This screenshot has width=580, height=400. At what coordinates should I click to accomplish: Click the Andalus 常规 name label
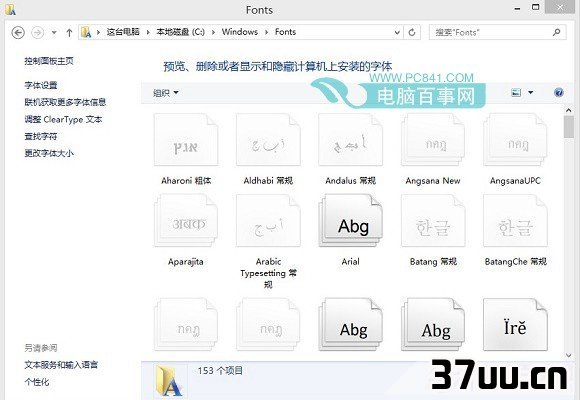(x=350, y=181)
